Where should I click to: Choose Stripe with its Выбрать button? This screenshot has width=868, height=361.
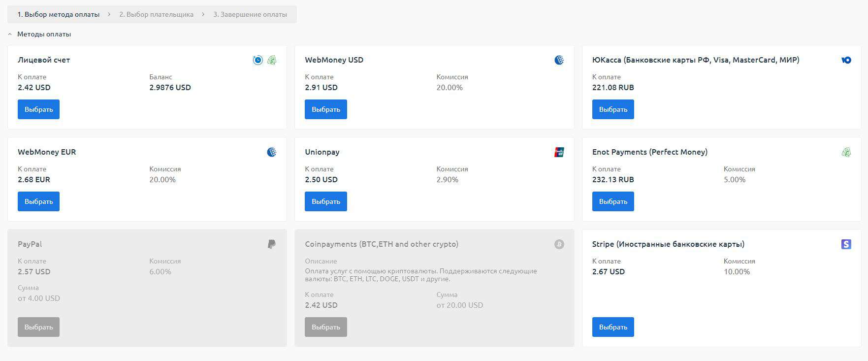[613, 327]
